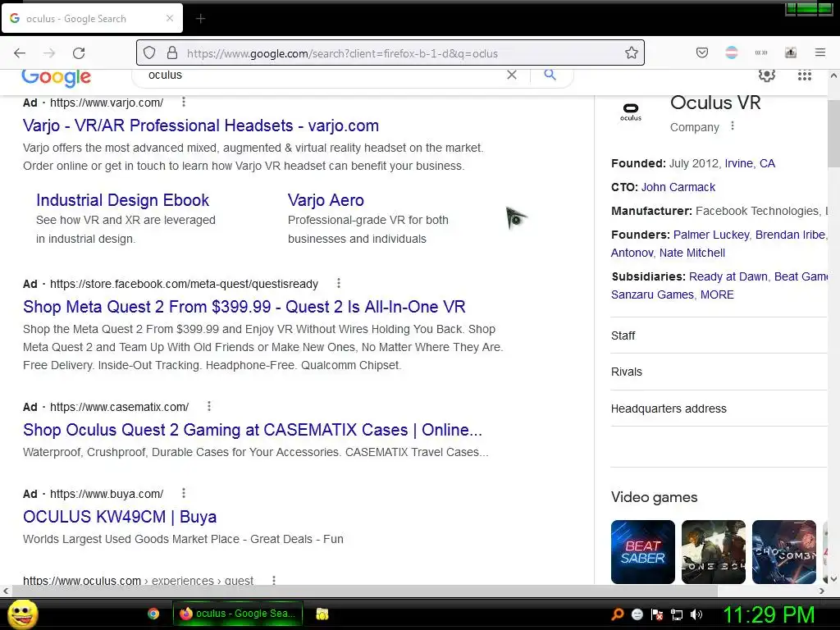Go back with the browser back arrow
Image resolution: width=840 pixels, height=630 pixels.
20,53
